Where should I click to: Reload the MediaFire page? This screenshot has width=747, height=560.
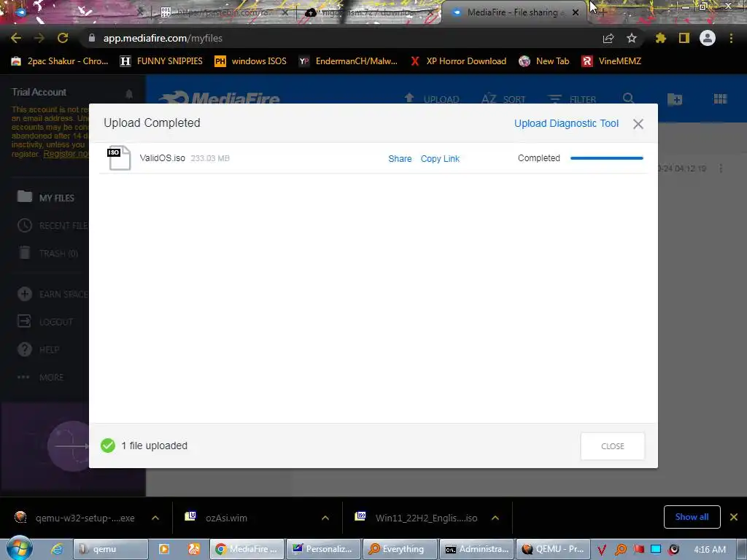click(x=63, y=38)
